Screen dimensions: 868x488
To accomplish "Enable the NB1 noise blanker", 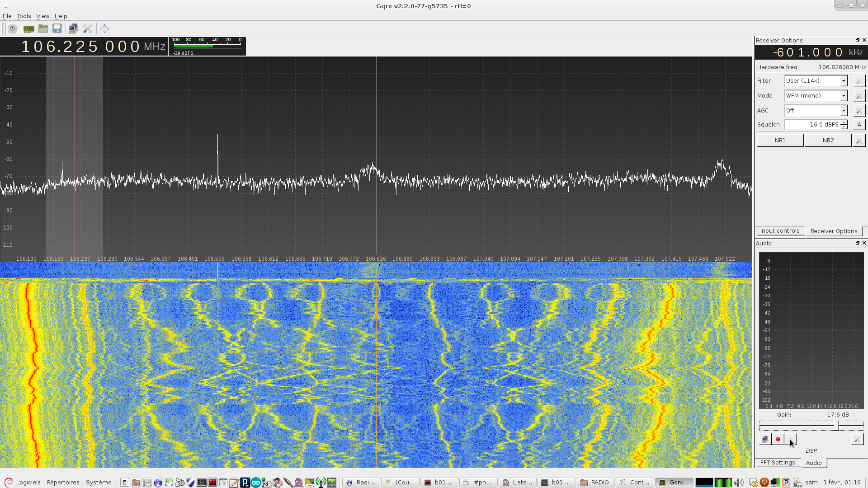I will click(780, 141).
